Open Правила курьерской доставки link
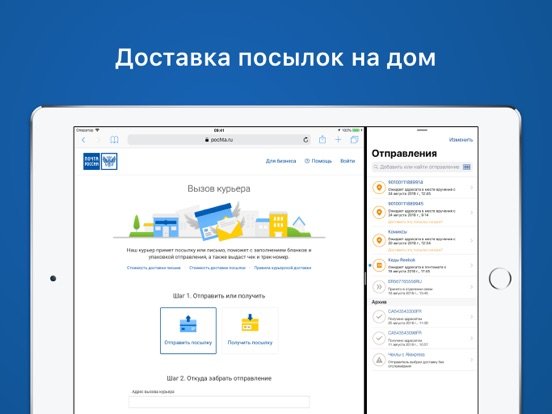Viewport: 552px width, 414px height. pyautogui.click(x=282, y=268)
